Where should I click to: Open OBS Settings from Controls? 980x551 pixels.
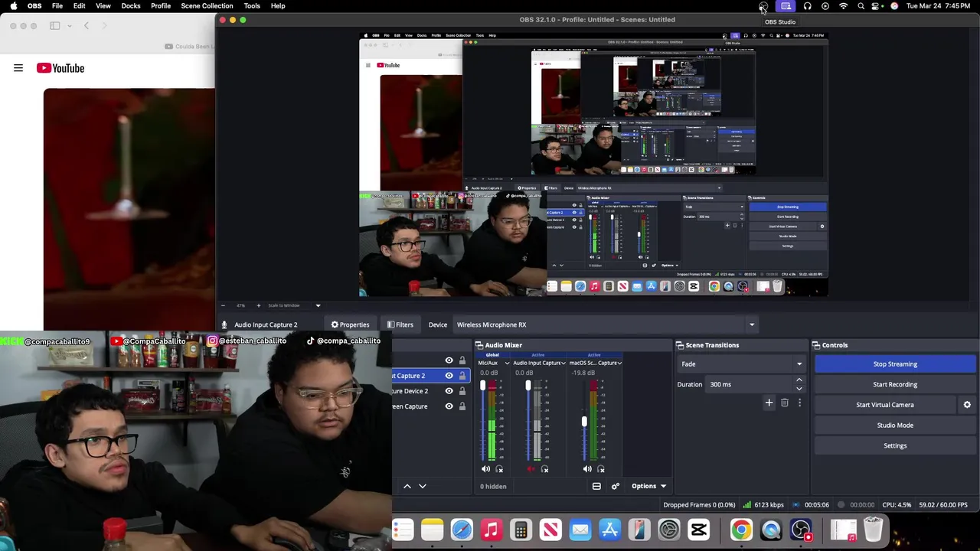(x=895, y=445)
